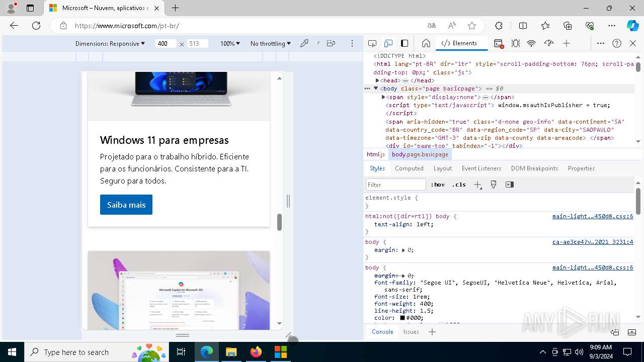
Task: Toggle device emulation mode in DevTools
Action: tap(388, 43)
